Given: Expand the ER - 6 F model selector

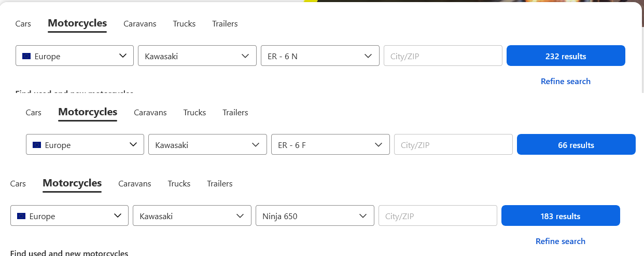Looking at the screenshot, I should click(330, 144).
